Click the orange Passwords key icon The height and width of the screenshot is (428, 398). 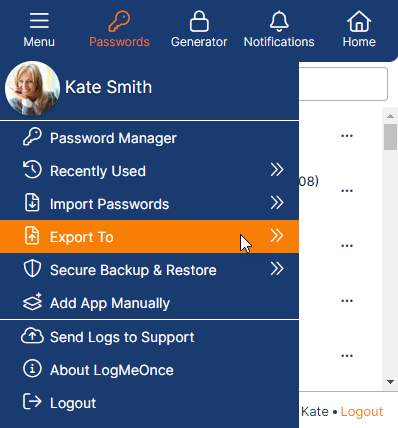pyautogui.click(x=119, y=21)
